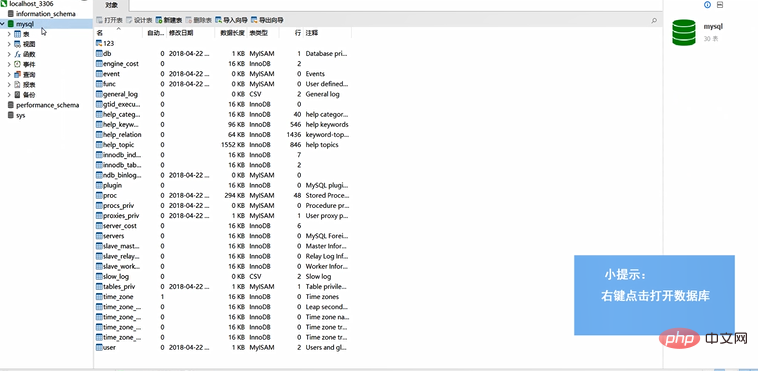The height and width of the screenshot is (371, 758).
Task: Click the icon of the 123 entry
Action: (100, 44)
